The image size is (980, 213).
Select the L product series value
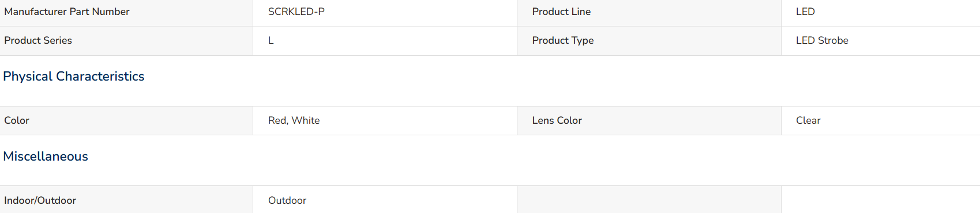pyautogui.click(x=271, y=40)
